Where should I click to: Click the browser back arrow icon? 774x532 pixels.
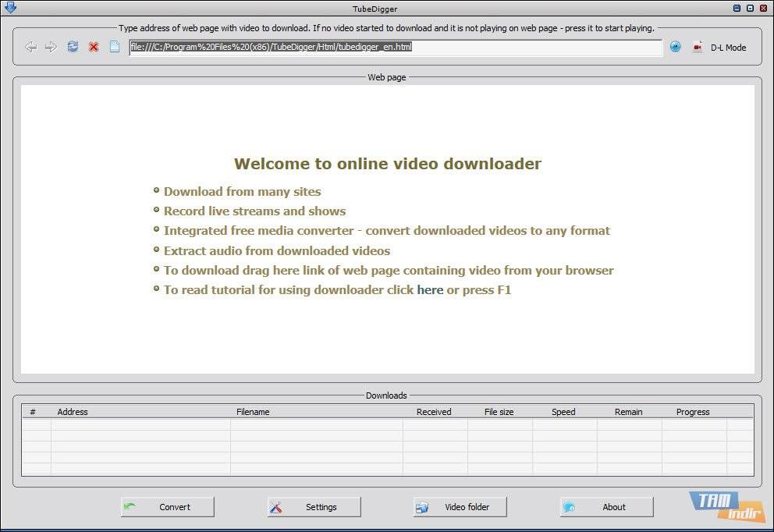(x=31, y=47)
